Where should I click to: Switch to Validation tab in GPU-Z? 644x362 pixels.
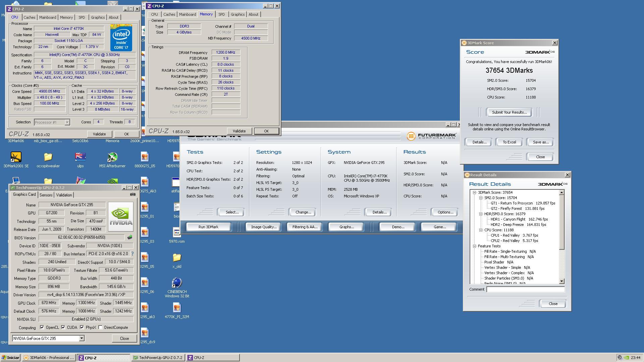[64, 195]
